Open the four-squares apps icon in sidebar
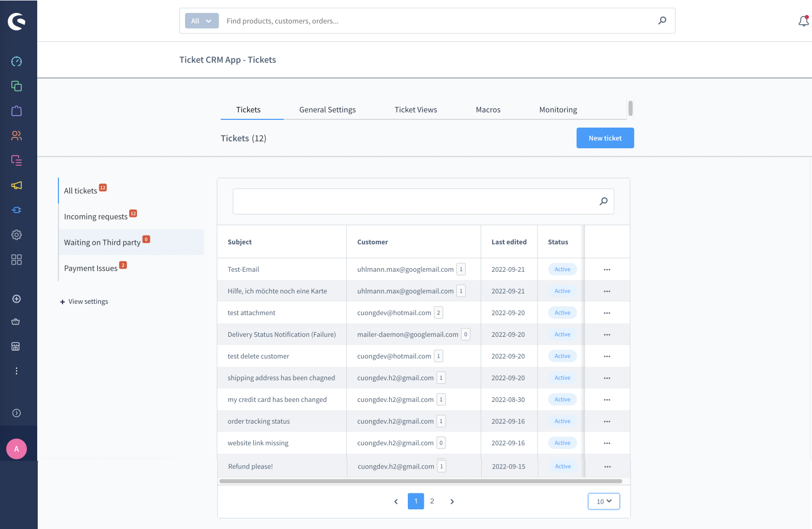Viewport: 812px width, 529px height. pos(17,259)
